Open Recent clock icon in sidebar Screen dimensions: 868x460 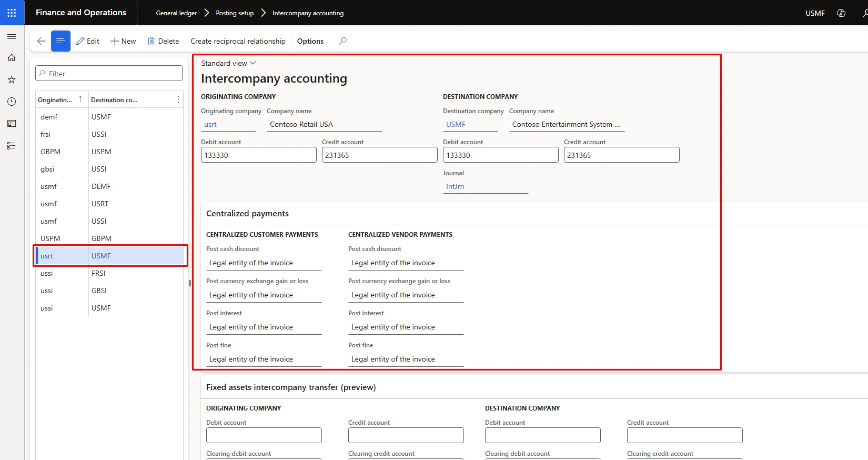(x=12, y=102)
